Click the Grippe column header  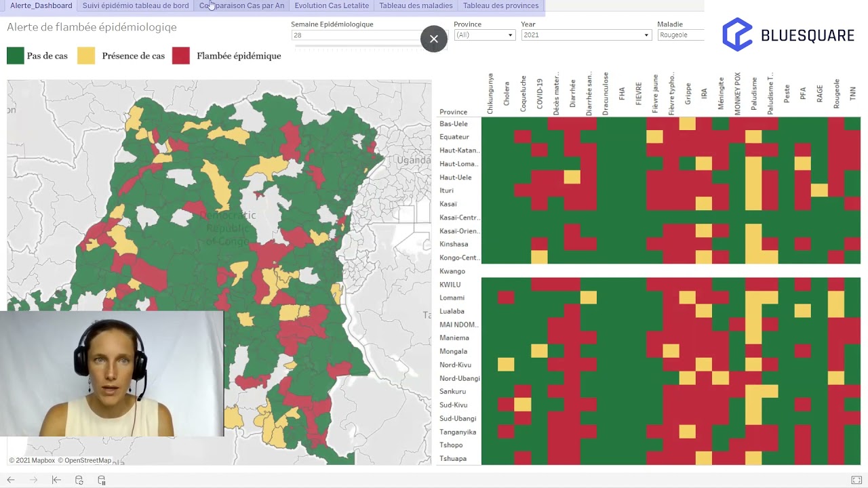(688, 92)
